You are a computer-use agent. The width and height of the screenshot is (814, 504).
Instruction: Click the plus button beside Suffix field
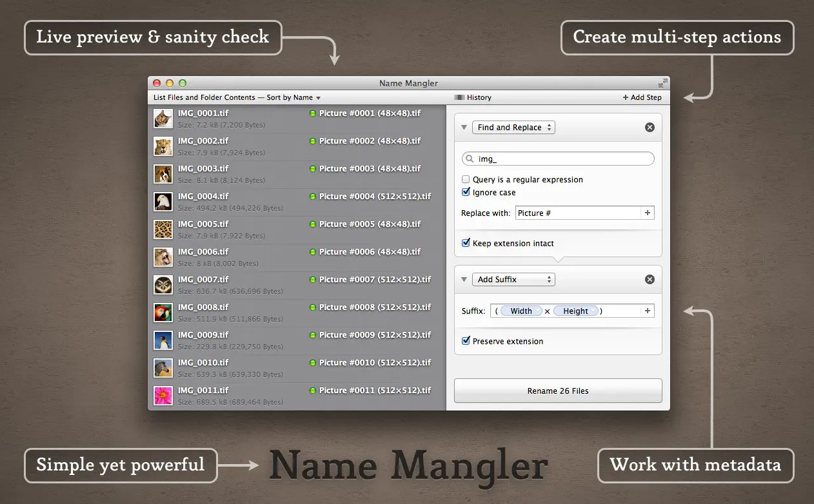coord(648,311)
